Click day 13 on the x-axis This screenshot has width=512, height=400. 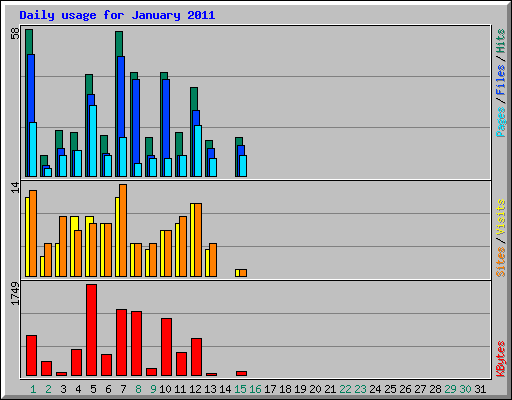click(210, 389)
